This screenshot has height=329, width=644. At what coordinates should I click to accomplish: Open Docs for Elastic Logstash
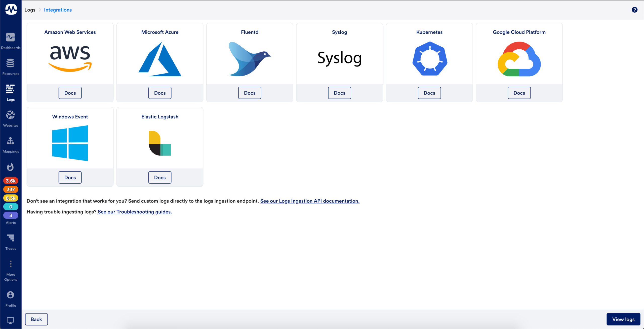[x=160, y=178]
